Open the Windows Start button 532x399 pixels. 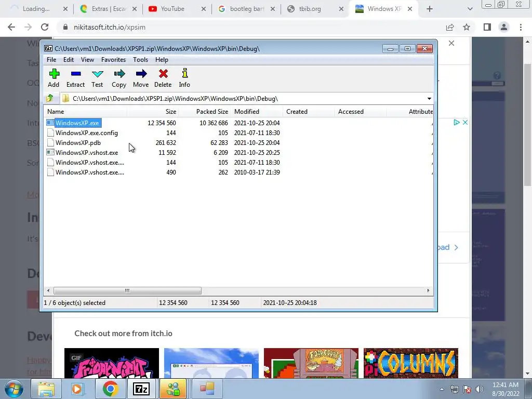coord(14,389)
